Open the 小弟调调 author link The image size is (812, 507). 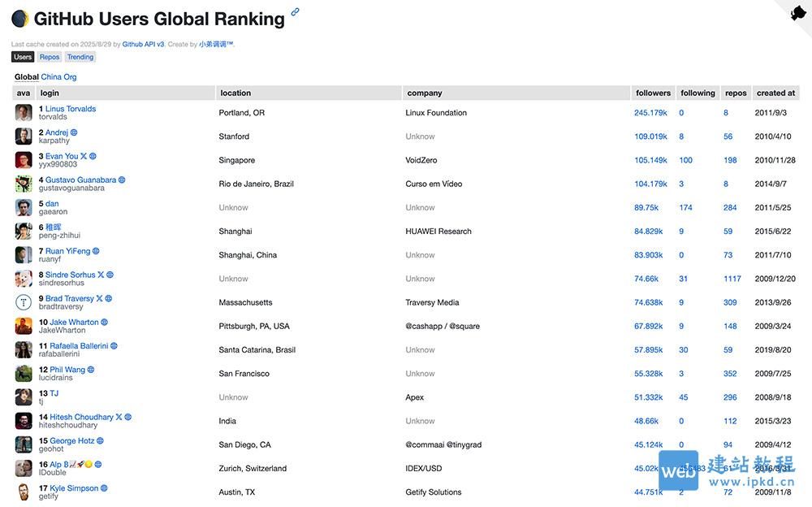coord(216,44)
